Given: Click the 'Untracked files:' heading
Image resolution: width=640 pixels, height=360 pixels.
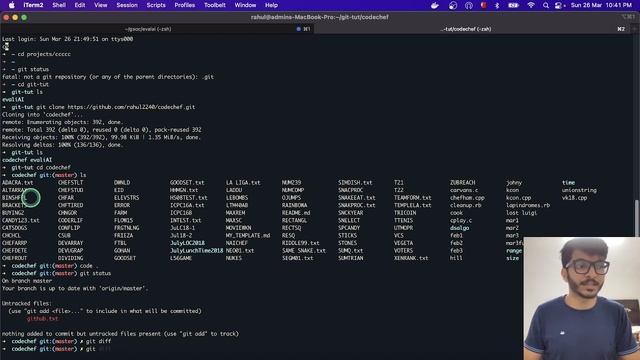Looking at the screenshot, I should tap(27, 303).
